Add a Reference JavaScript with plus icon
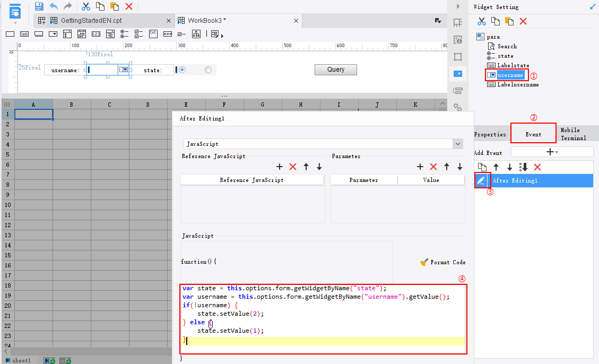Viewport: 599px width, 364px height. (280, 167)
